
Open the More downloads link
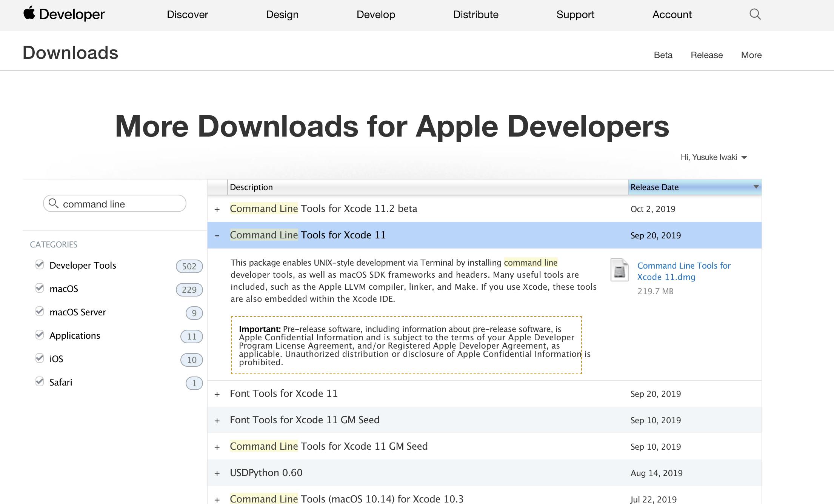[751, 55]
